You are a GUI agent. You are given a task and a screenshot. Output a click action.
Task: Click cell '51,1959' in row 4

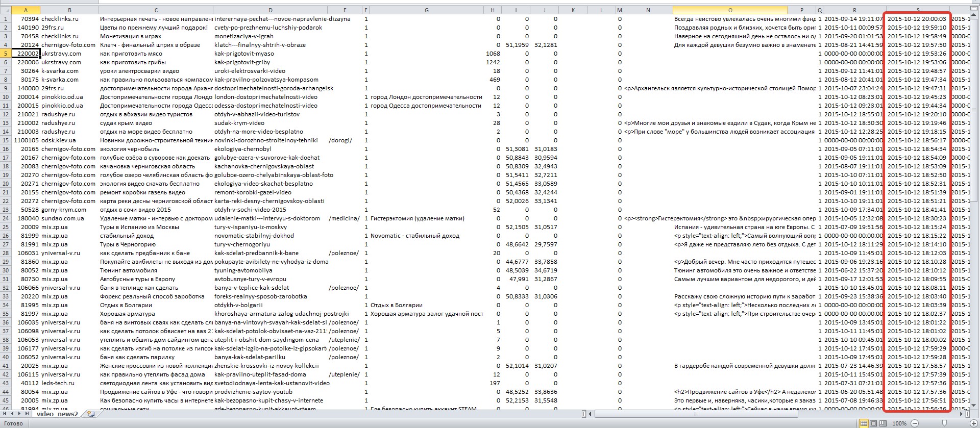516,45
